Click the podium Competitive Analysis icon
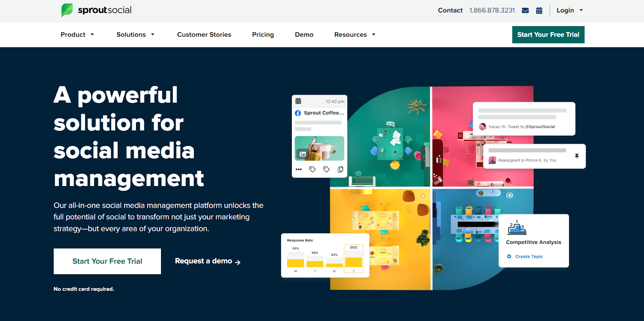Viewport: 644px width, 321px height. 517,228
